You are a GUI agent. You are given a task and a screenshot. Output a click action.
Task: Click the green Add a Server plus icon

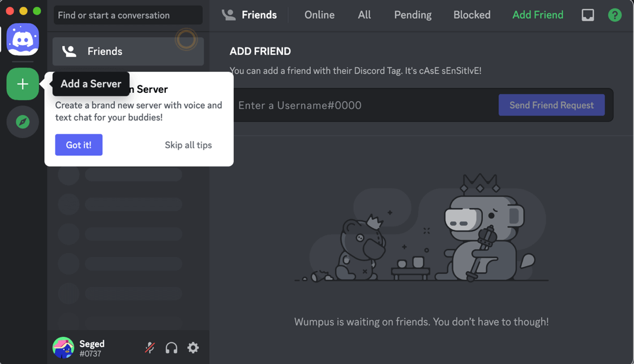(x=23, y=84)
